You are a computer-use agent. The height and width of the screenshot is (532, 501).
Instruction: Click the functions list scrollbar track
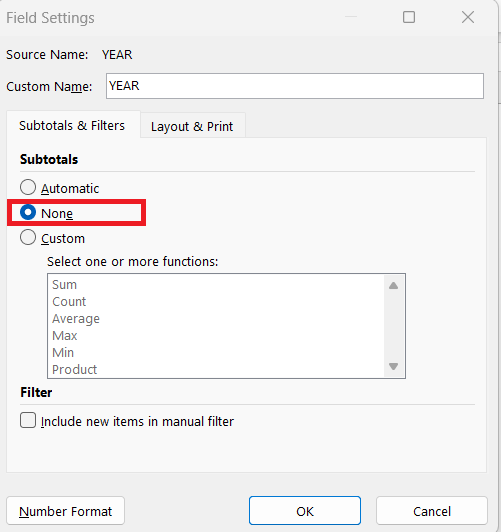393,326
